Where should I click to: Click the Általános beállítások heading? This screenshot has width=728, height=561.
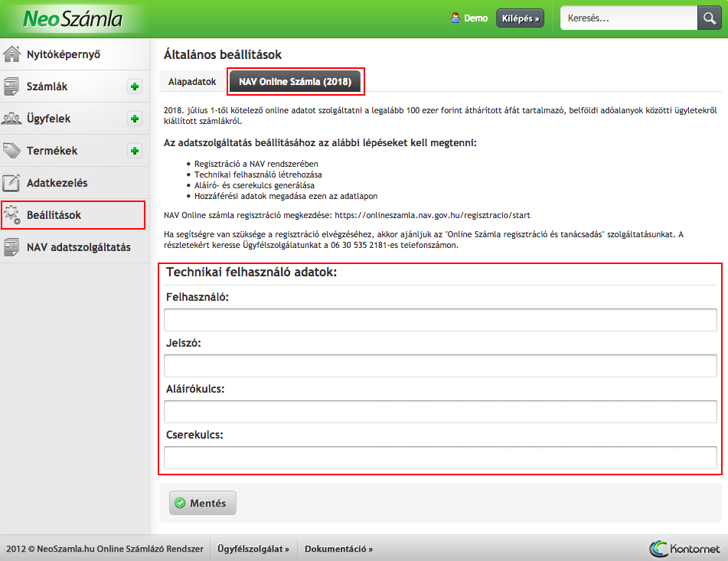pyautogui.click(x=223, y=55)
